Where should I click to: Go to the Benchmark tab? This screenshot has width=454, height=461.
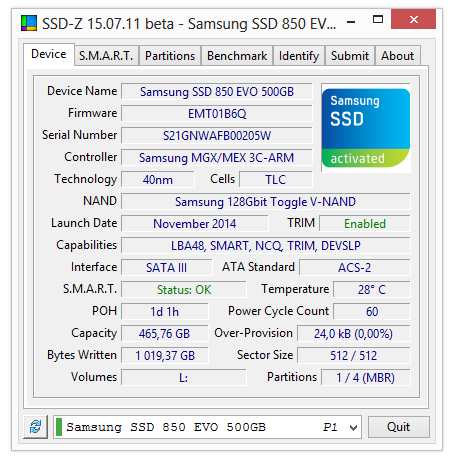(x=237, y=56)
